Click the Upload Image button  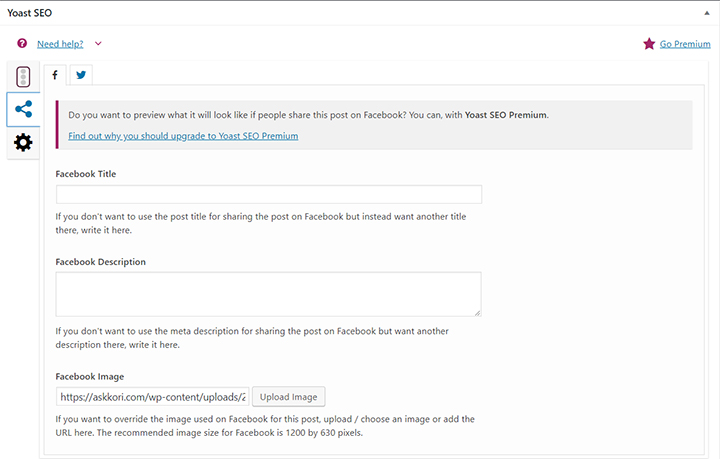click(288, 397)
